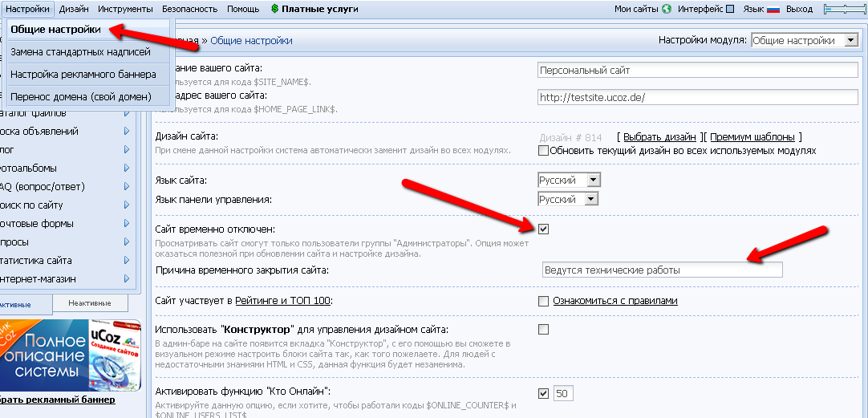Open the Язык сайта dropdown
The width and height of the screenshot is (868, 418).
coord(569,181)
